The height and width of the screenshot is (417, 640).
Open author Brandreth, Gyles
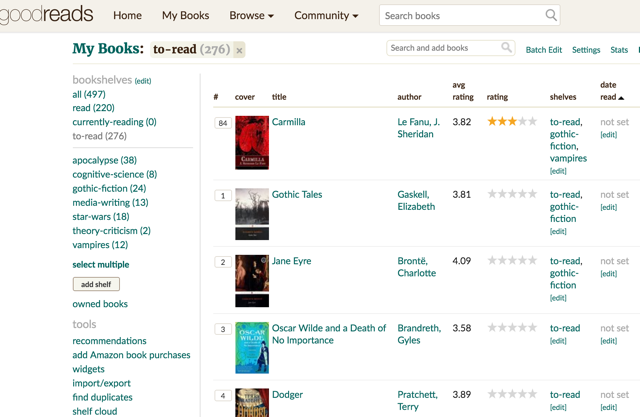(x=419, y=334)
